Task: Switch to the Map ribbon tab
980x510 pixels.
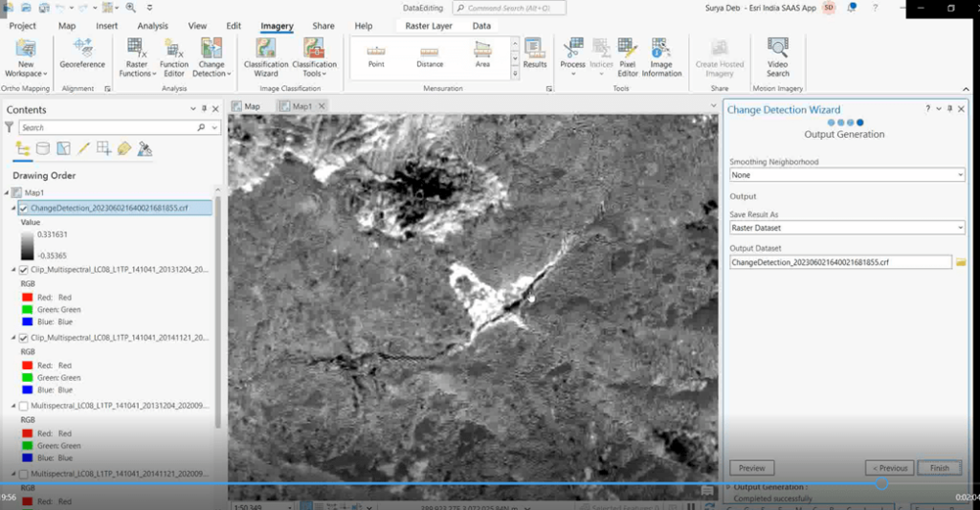Action: click(x=67, y=26)
